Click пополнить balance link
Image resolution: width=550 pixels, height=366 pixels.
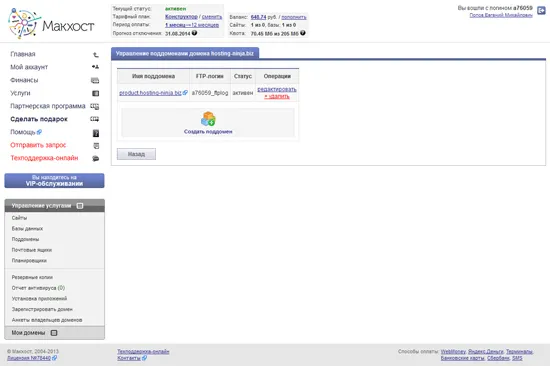point(294,17)
